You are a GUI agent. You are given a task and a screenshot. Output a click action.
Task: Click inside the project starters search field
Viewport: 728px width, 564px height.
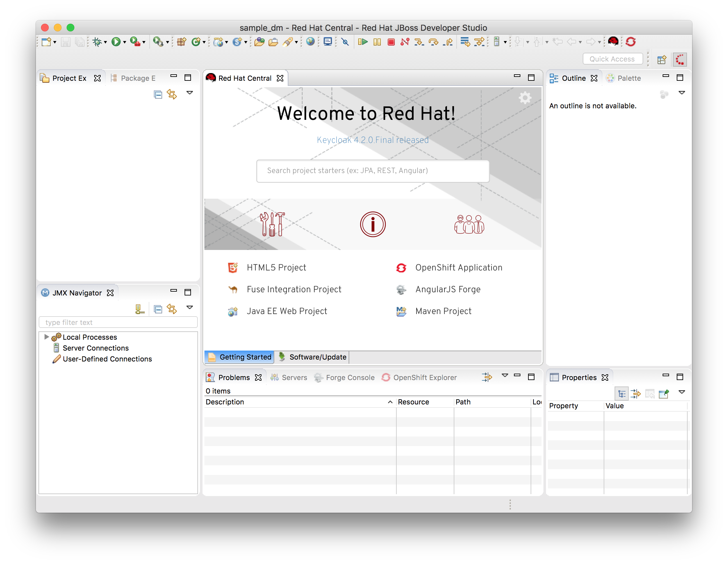[373, 171]
